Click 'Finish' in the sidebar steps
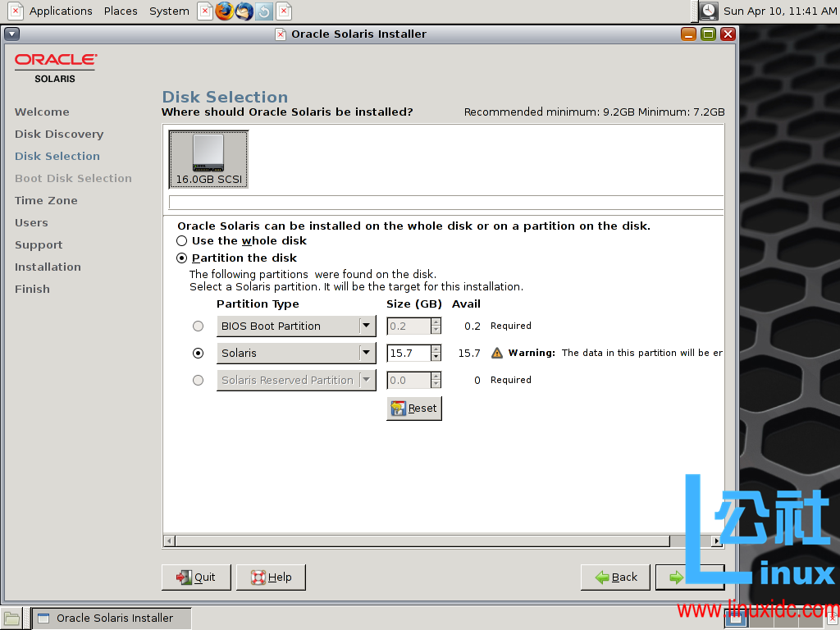Image resolution: width=840 pixels, height=630 pixels. coord(32,289)
